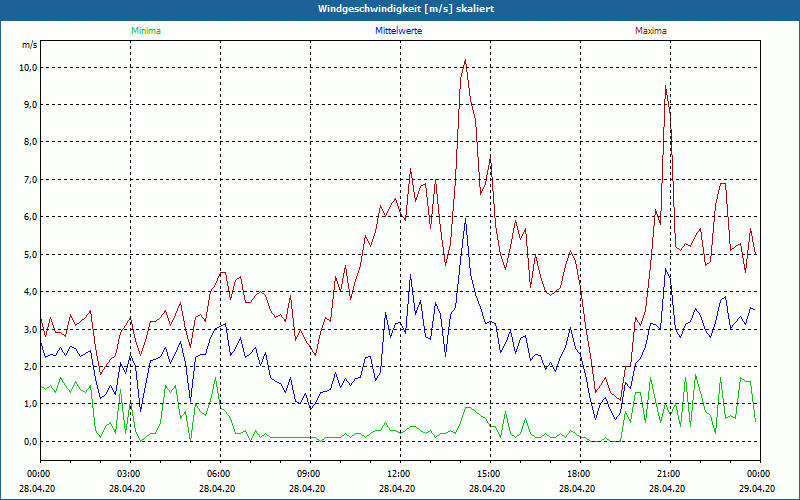
Task: Click the 06:00 time axis label
Action: coord(220,474)
